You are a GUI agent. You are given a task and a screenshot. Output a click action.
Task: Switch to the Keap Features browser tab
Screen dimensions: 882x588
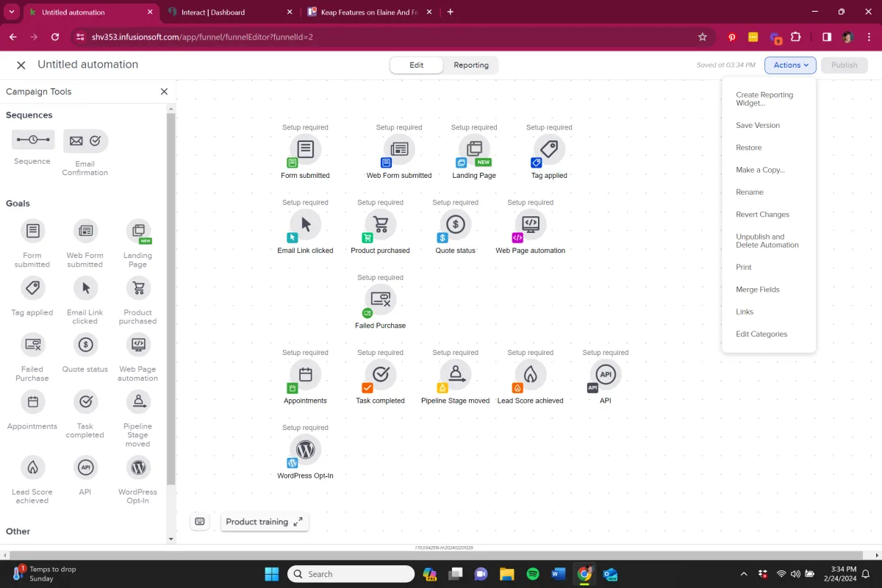pos(367,12)
